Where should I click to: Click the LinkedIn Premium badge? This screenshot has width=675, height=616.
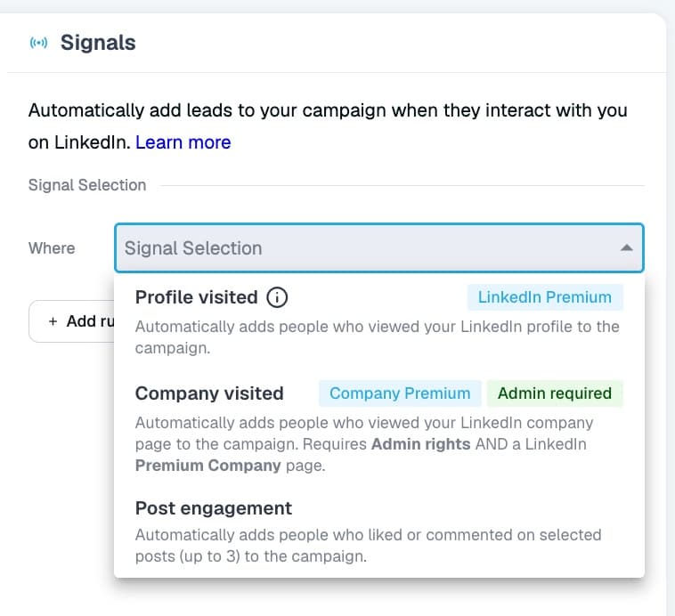pyautogui.click(x=545, y=297)
